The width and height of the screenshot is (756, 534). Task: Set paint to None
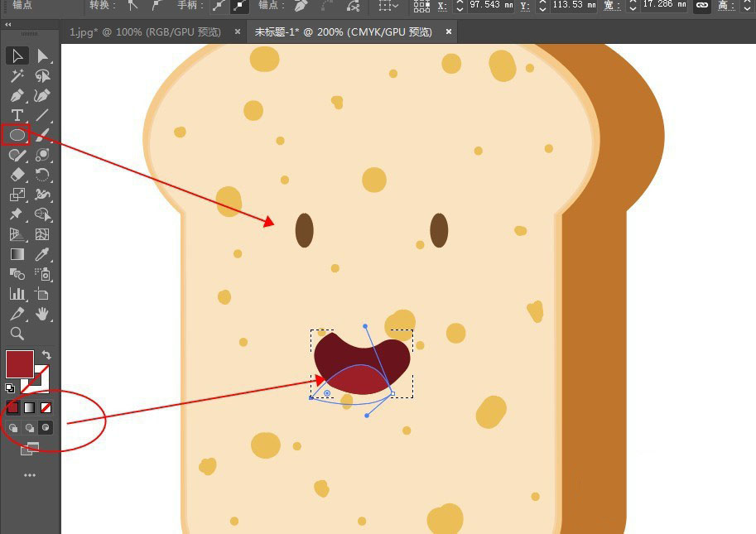pyautogui.click(x=46, y=407)
